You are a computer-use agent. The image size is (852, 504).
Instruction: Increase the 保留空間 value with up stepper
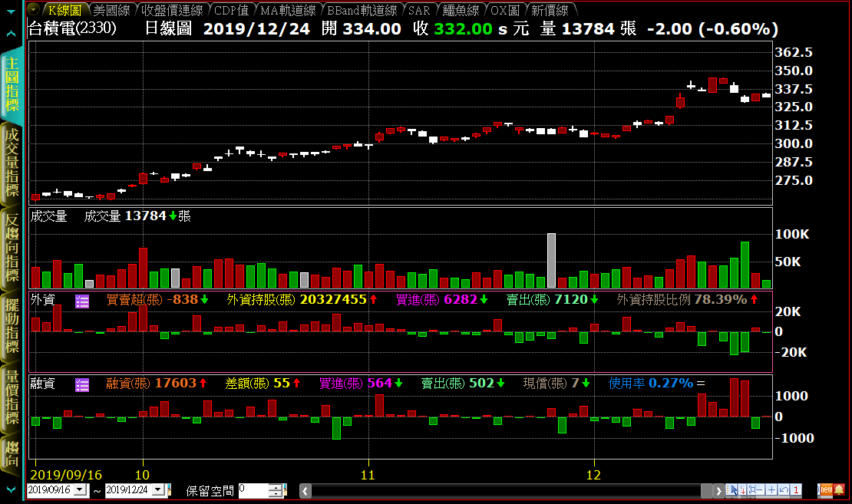(x=276, y=486)
